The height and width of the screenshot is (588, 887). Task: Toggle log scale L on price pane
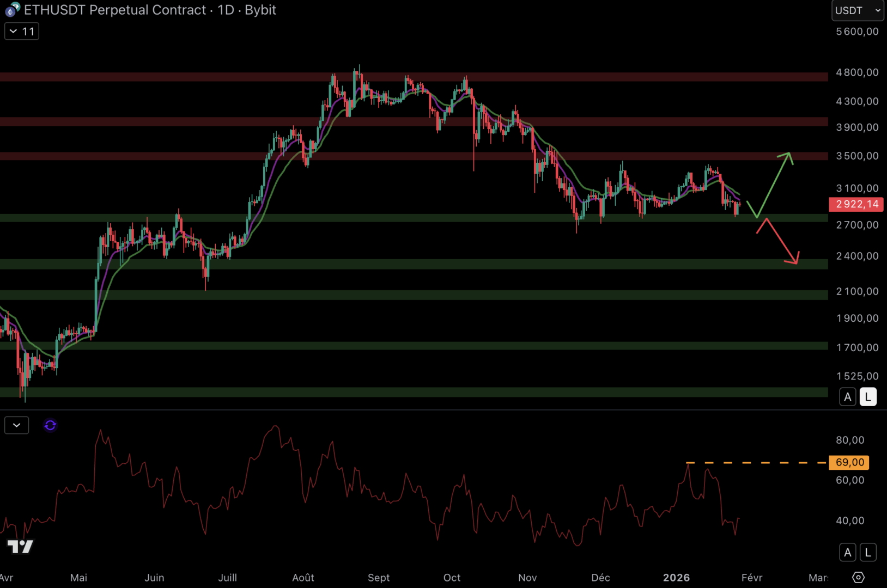pyautogui.click(x=868, y=397)
